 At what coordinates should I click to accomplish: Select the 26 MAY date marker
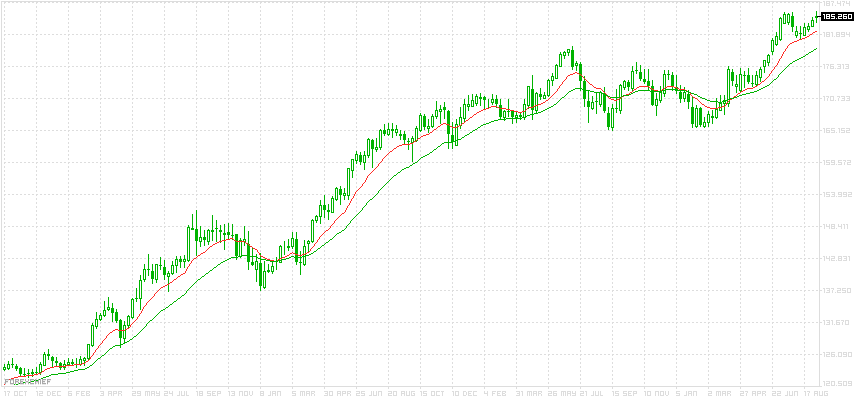[563, 394]
